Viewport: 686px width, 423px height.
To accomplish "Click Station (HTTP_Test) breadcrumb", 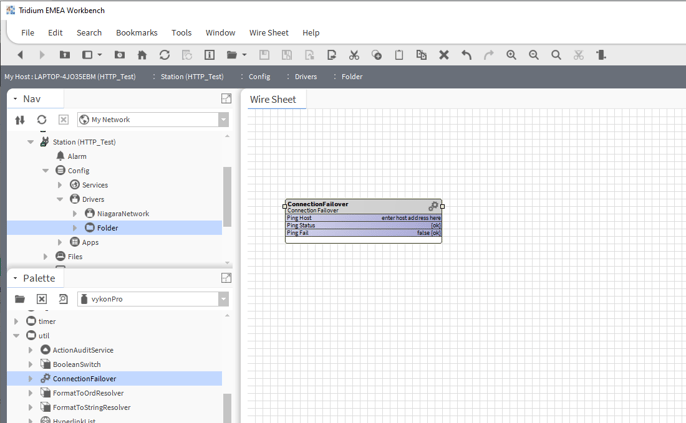I will pos(192,77).
